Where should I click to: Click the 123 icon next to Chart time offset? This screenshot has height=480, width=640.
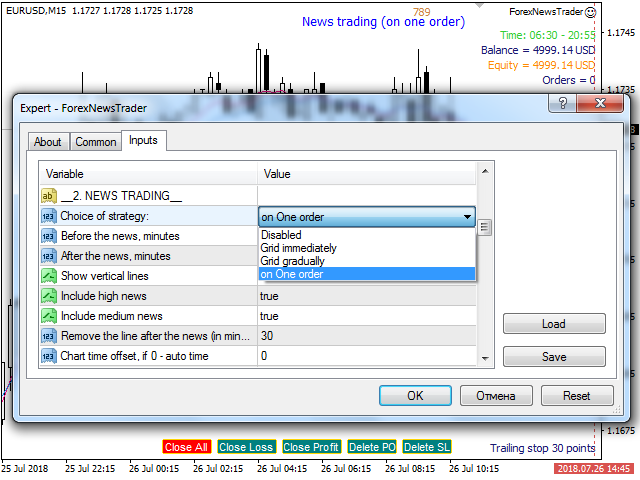(x=49, y=356)
